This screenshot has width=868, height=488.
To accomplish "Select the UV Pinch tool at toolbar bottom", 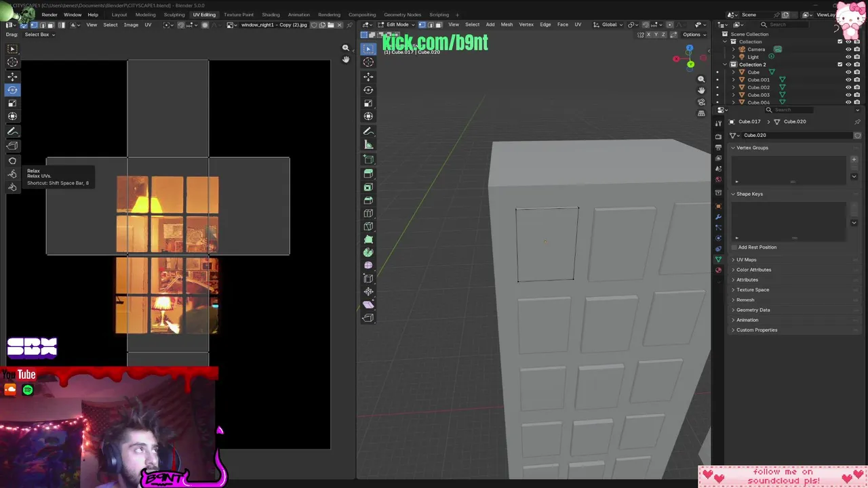I will [x=12, y=187].
